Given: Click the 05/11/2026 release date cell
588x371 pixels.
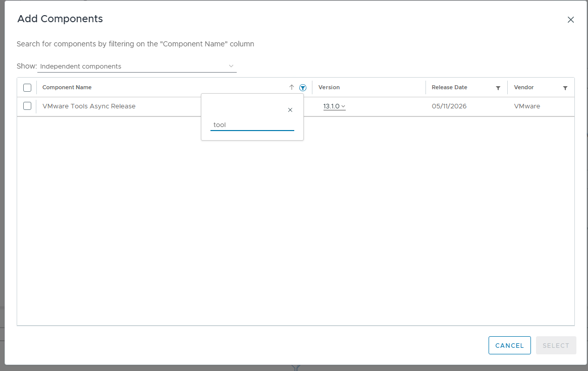Looking at the screenshot, I should pyautogui.click(x=449, y=106).
